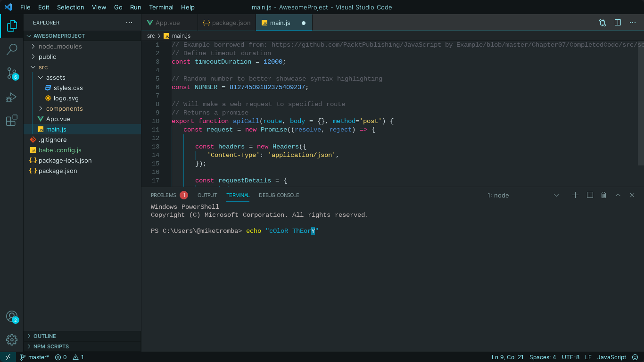Switch to the OUTPUT panel tab
Viewport: 644px width, 362px height.
[x=207, y=195]
